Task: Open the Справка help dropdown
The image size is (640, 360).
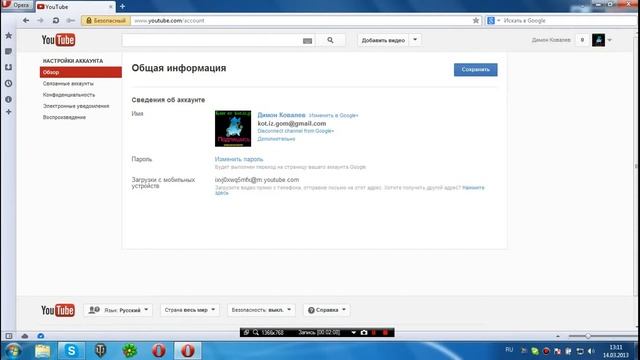Action: pos(327,310)
